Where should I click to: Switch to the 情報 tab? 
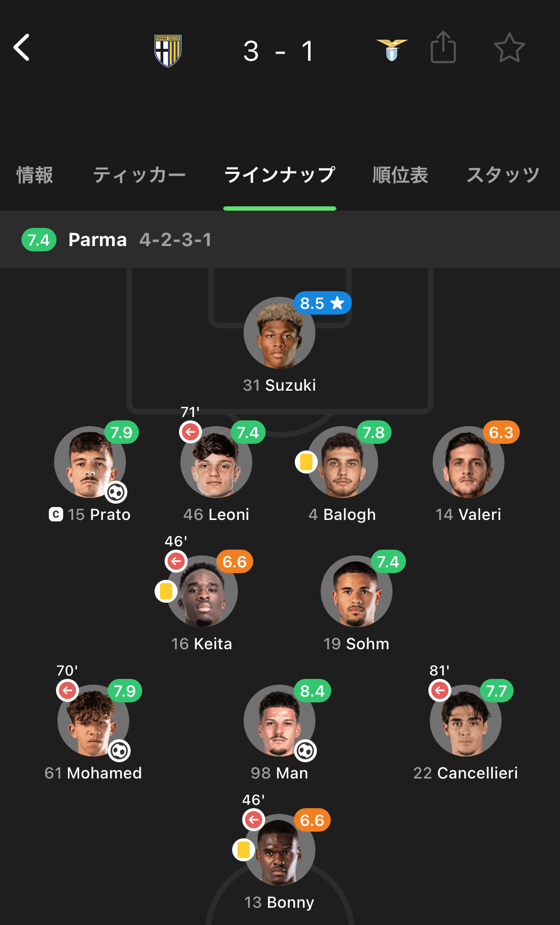34,175
